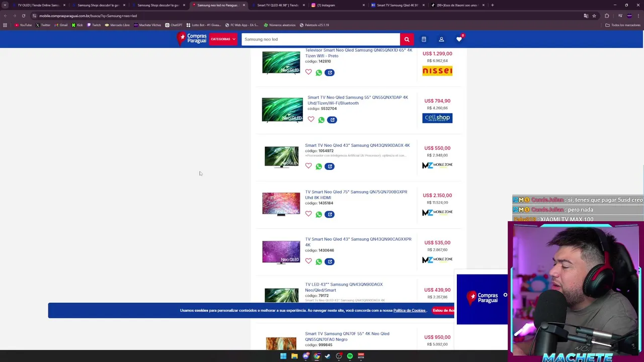Favorite the QN43QN90DAGX 4K TV with heart
Image resolution: width=644 pixels, height=362 pixels.
click(x=308, y=165)
